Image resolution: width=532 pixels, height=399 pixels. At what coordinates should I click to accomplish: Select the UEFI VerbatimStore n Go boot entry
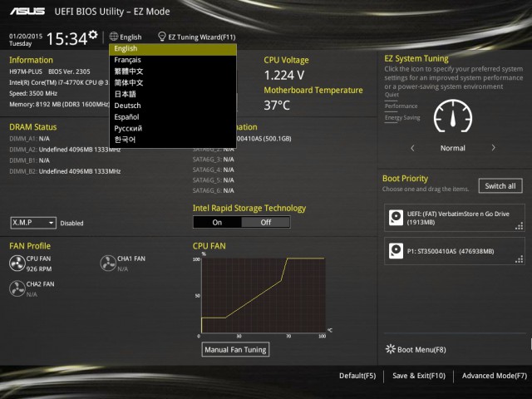pyautogui.click(x=455, y=218)
